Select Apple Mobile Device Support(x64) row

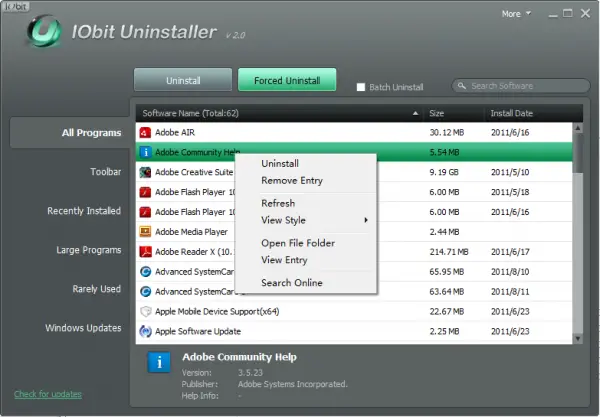click(354, 311)
